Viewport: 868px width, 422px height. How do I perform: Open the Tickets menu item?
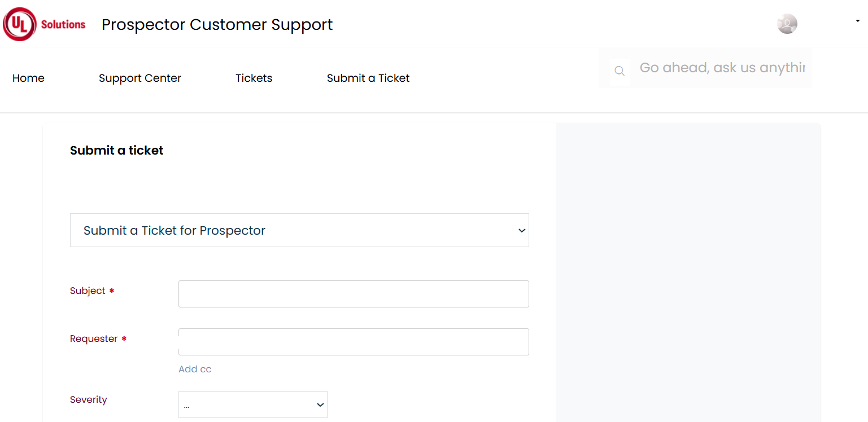254,78
